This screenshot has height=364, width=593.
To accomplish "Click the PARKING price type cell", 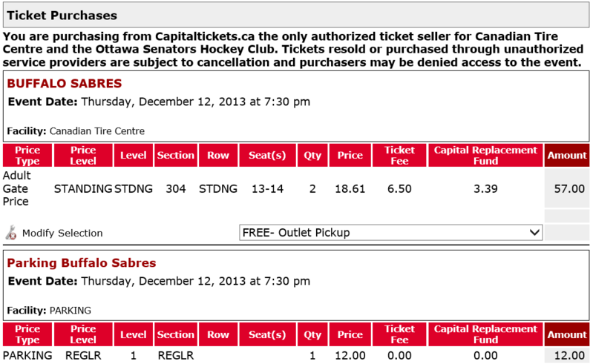I will (x=27, y=356).
